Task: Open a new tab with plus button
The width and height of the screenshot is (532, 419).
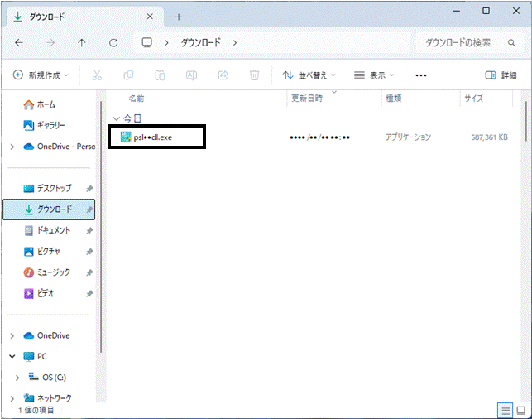Action: click(179, 17)
